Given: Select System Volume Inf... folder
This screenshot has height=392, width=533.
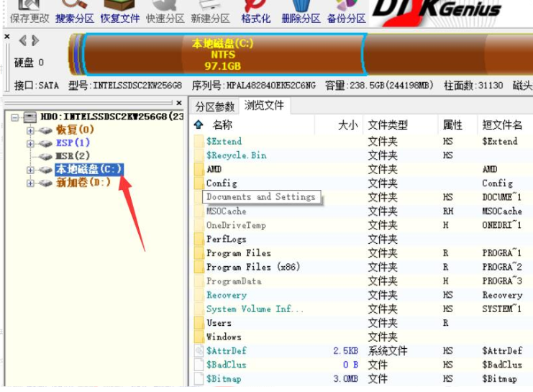Looking at the screenshot, I should (x=255, y=309).
